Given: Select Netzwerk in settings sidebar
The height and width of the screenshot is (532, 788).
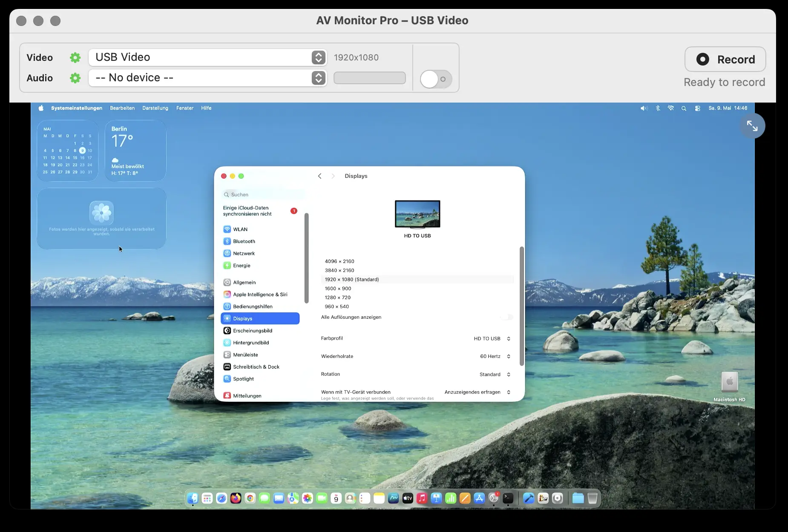Looking at the screenshot, I should pos(260,253).
